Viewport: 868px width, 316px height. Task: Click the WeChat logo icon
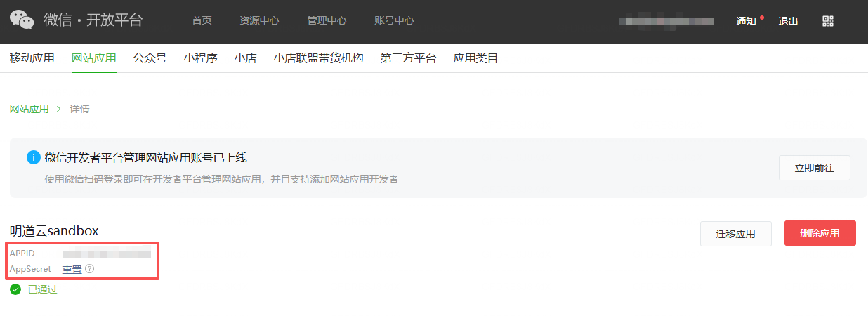pos(22,20)
